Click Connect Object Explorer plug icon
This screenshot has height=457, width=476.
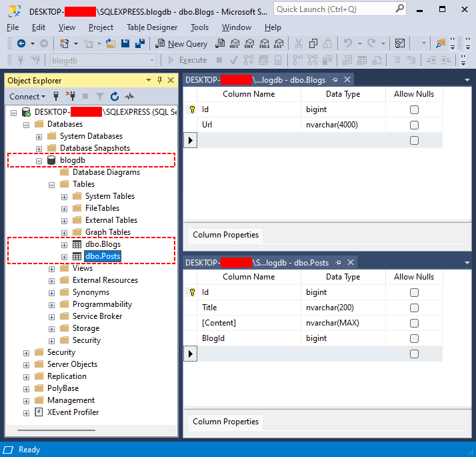56,96
